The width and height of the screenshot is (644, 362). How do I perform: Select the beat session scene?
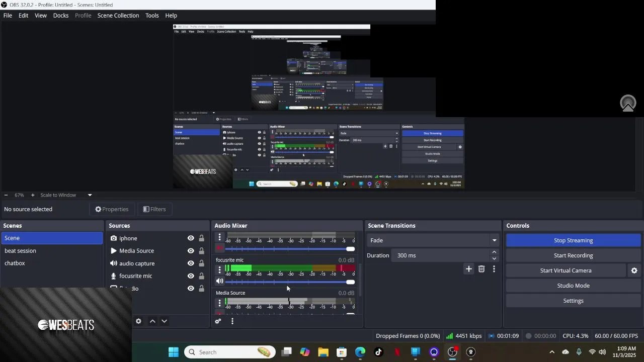point(51,251)
